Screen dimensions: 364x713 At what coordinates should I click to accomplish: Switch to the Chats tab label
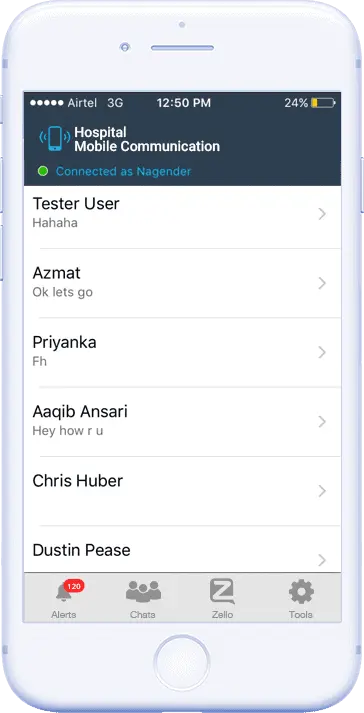(143, 615)
